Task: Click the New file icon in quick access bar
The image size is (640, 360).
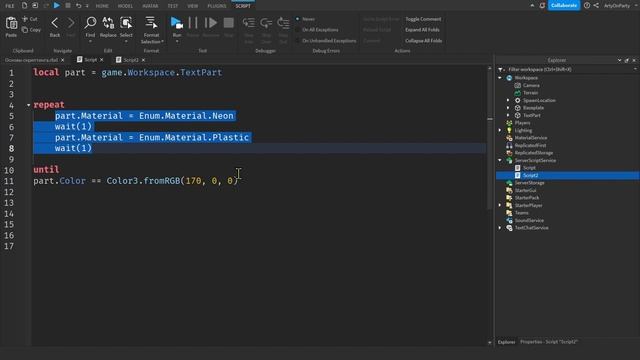Action: tap(24, 6)
